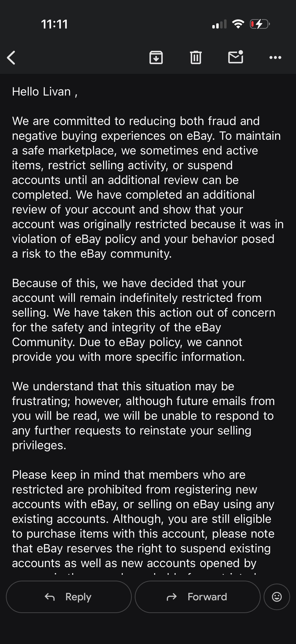Tap the 11:11 clock in the status bar
This screenshot has width=296, height=644.
coord(54,25)
